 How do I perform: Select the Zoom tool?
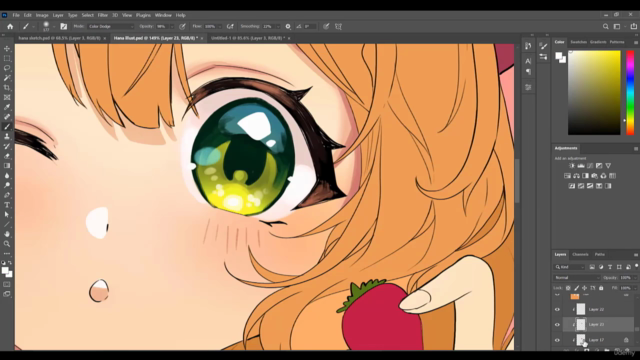7,244
